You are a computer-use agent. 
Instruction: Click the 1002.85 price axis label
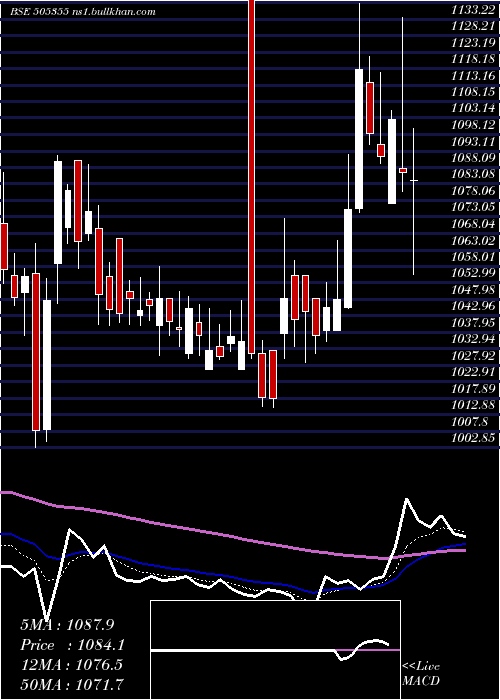[x=473, y=438]
